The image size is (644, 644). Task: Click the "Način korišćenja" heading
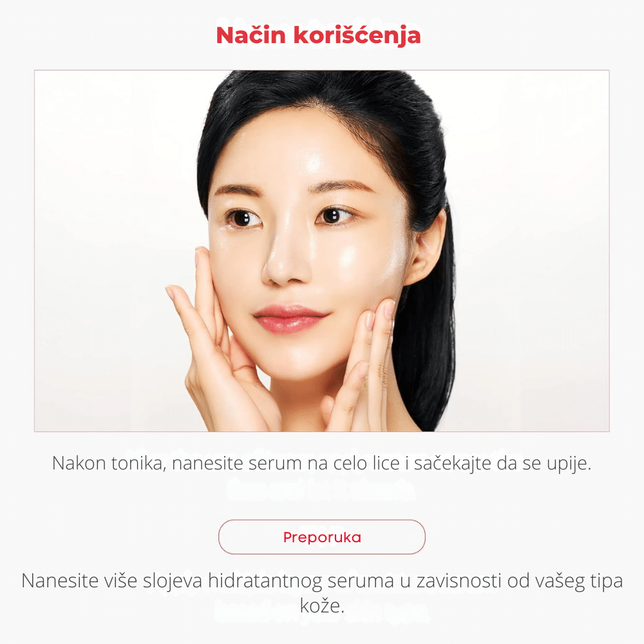click(x=318, y=35)
